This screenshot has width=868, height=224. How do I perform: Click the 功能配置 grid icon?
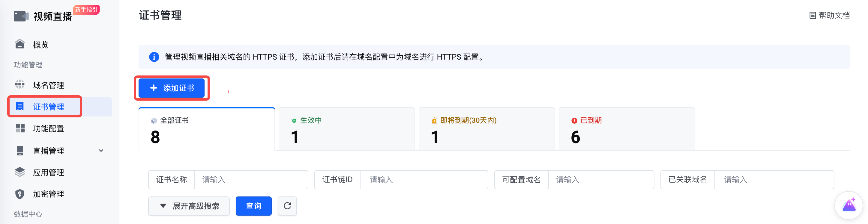[x=20, y=128]
